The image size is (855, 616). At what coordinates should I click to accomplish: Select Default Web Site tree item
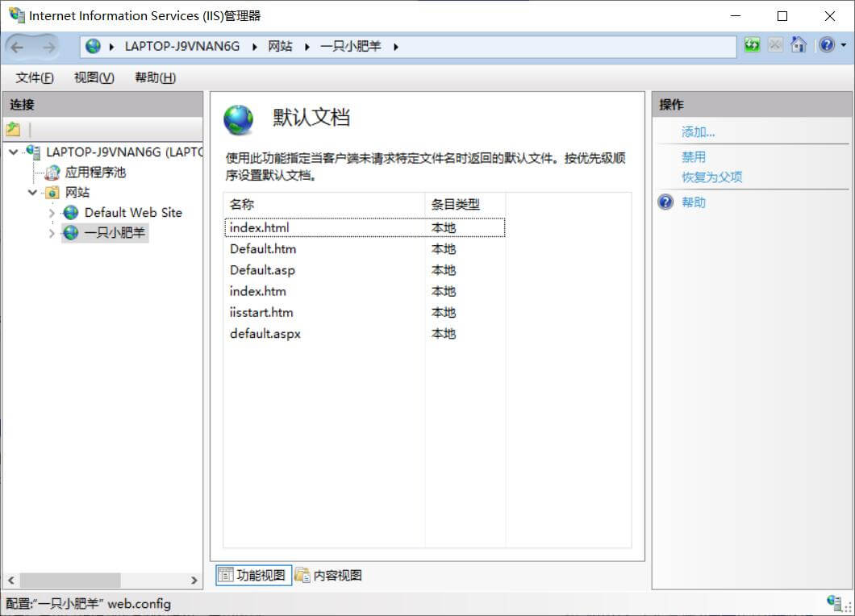133,213
